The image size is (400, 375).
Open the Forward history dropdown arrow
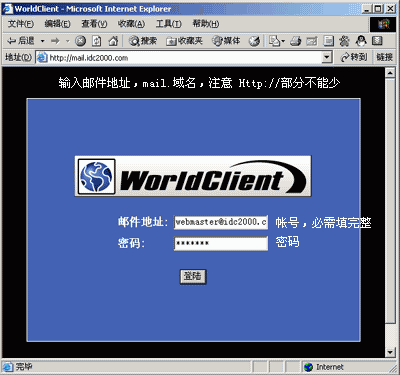(68, 41)
